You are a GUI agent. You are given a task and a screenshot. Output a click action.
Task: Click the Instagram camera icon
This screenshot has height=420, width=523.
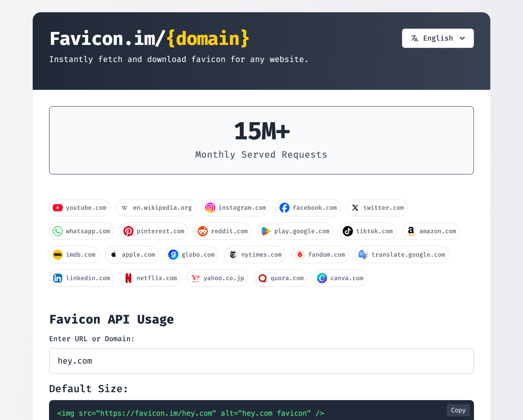point(210,208)
